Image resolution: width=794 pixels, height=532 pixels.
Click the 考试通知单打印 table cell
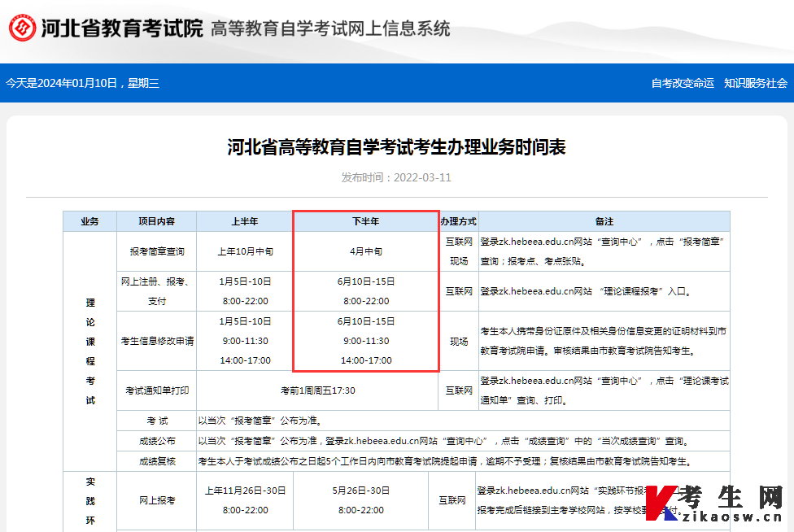[156, 390]
